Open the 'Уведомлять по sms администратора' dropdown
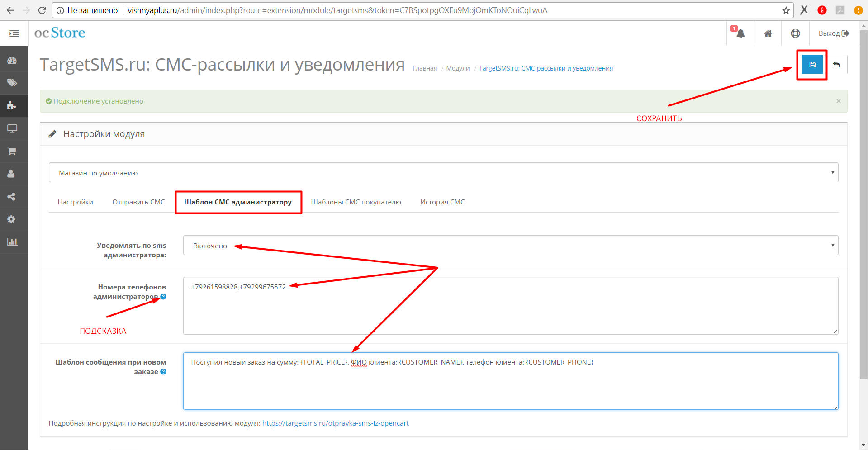The image size is (868, 450). pos(510,246)
